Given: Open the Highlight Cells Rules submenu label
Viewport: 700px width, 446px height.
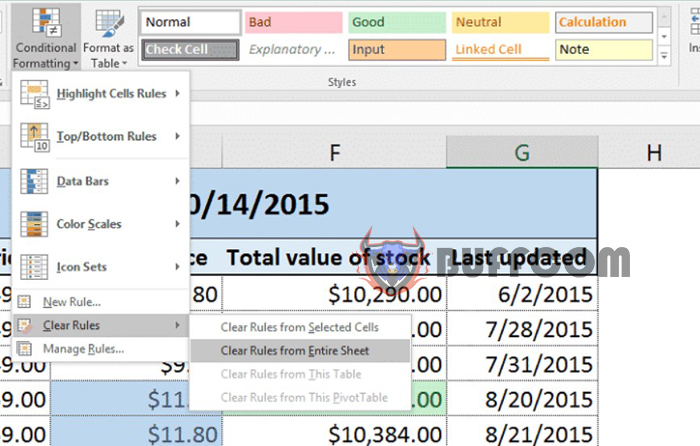Looking at the screenshot, I should coord(111,94).
